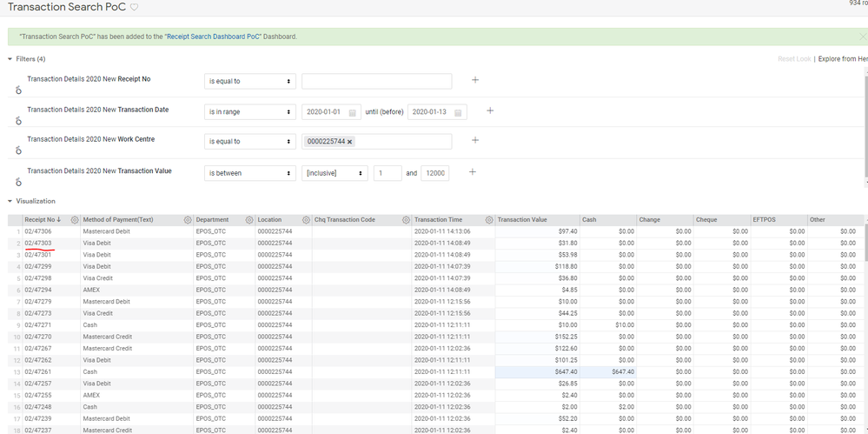Click the Transaction Date filter settings icon
This screenshot has height=434, width=868.
pos(18,120)
